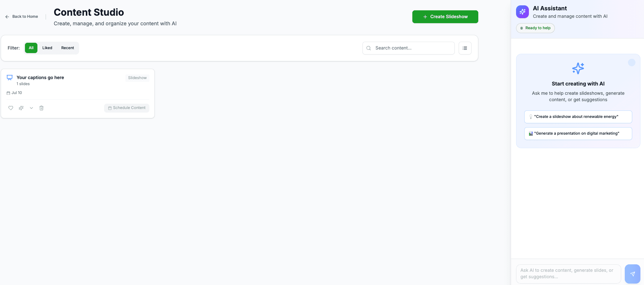The height and width of the screenshot is (285, 644).
Task: Choose the digital marketing presentation suggestion
Action: pyautogui.click(x=578, y=134)
